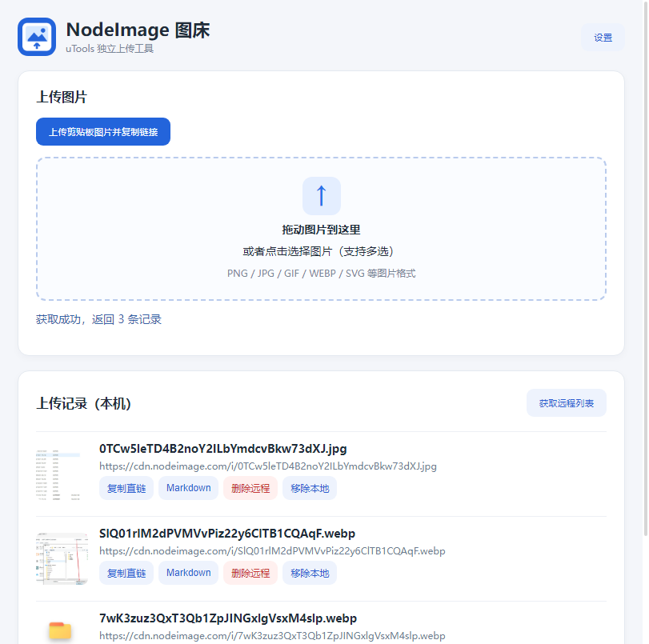
Task: Click 移除本地 for the 0TCw5le jpg record
Action: pos(310,488)
